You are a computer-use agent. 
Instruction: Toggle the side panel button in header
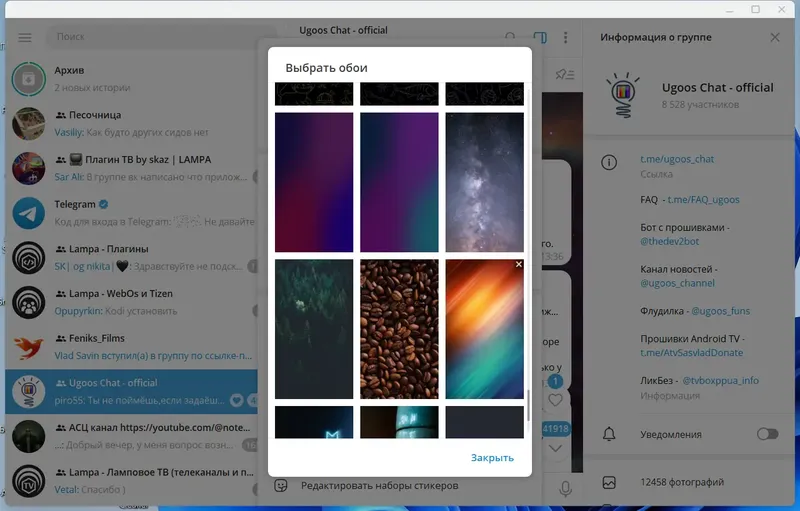tap(540, 37)
